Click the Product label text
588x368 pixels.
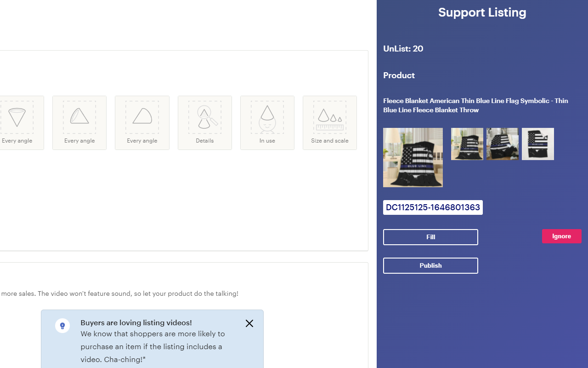(399, 75)
